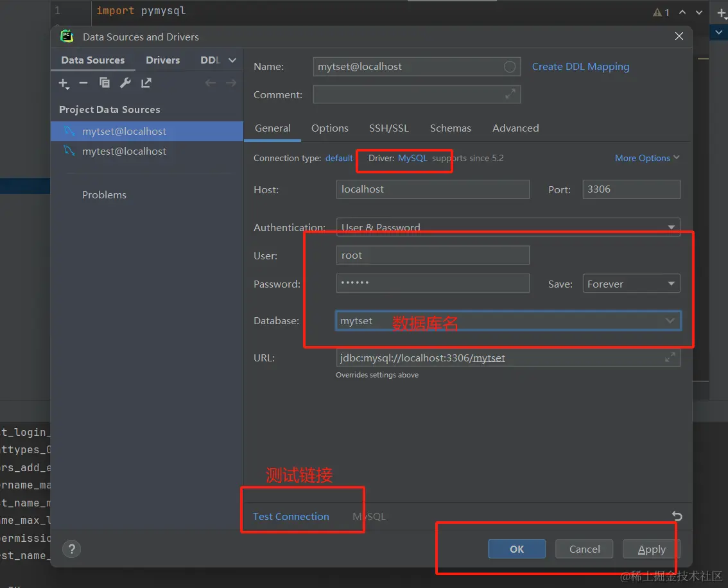Focus the Comment input field

[417, 94]
